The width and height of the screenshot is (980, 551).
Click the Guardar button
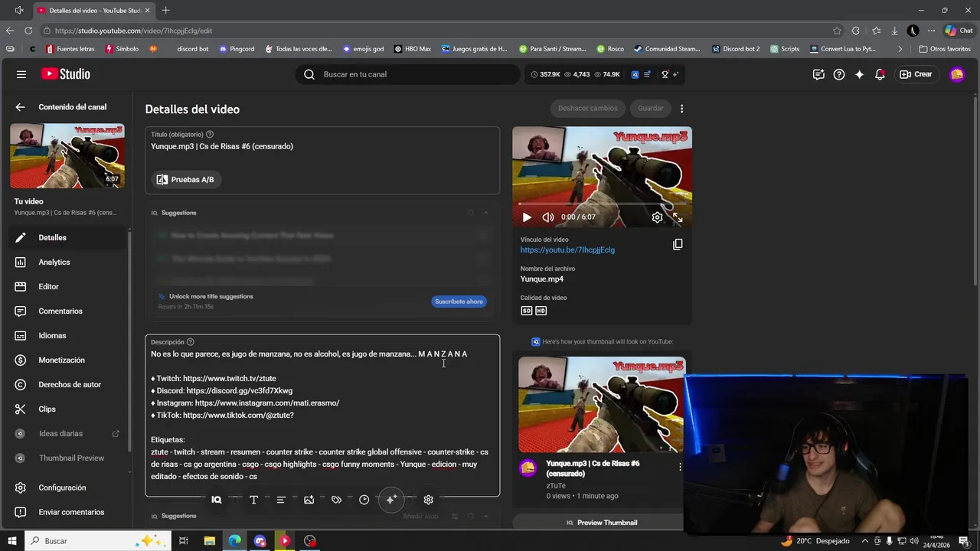[x=651, y=108]
